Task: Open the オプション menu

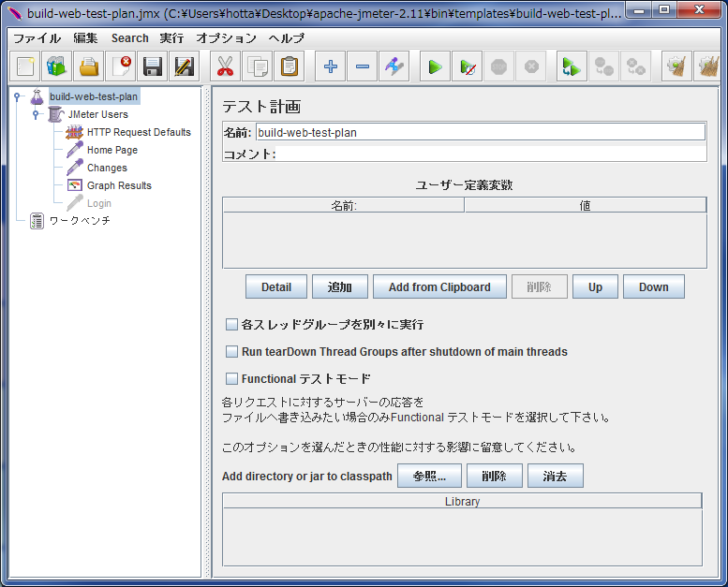Action: pos(226,38)
